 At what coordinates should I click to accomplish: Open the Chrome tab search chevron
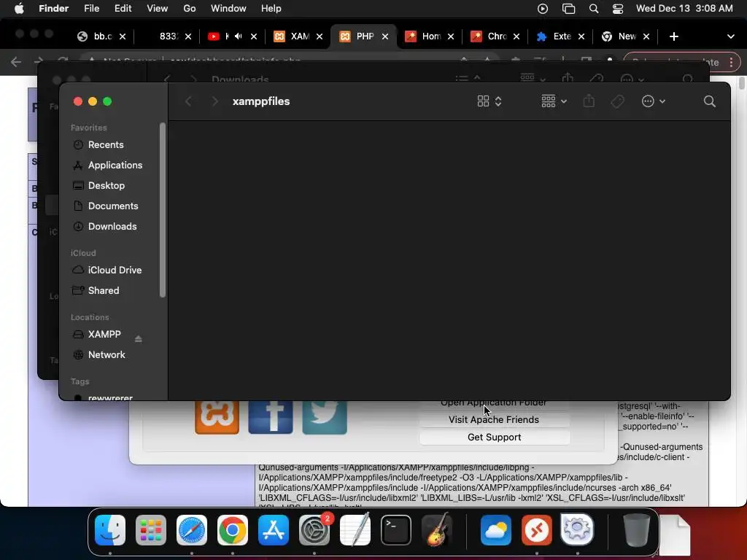coord(730,36)
